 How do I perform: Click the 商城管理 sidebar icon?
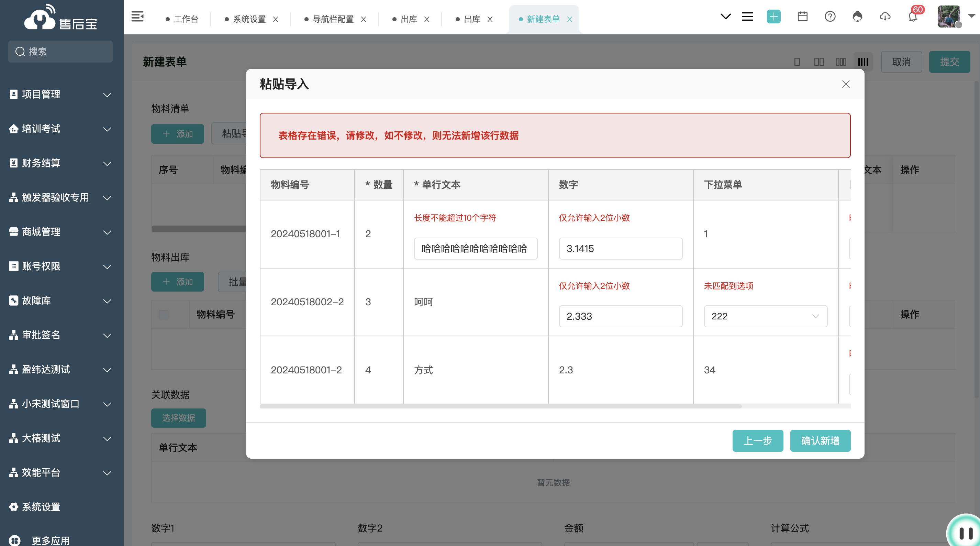(x=13, y=232)
